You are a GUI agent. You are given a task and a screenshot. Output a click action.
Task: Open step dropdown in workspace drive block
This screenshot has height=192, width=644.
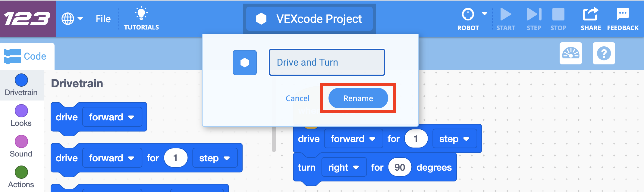[x=455, y=139]
